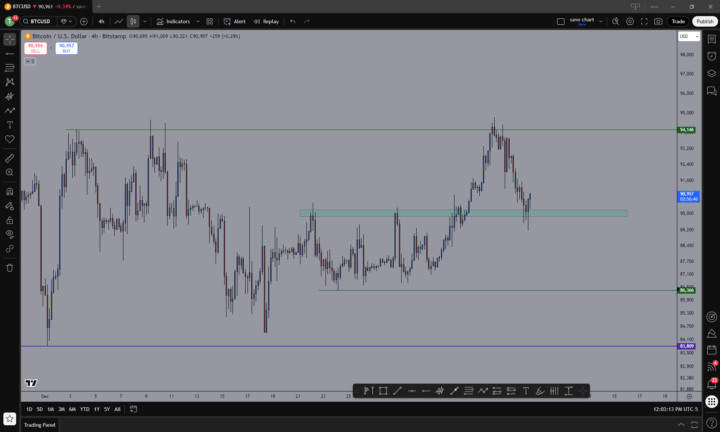Select the Text tool in the left sidebar

point(10,125)
